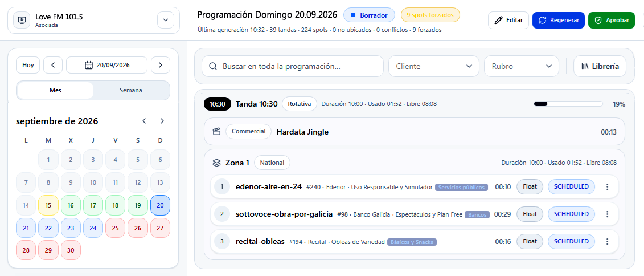644x276 pixels.
Task: Select September 19 in the calendar
Action: click(x=138, y=205)
